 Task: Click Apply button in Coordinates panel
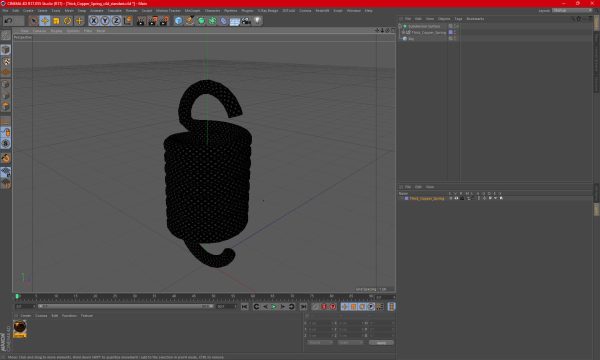click(381, 343)
